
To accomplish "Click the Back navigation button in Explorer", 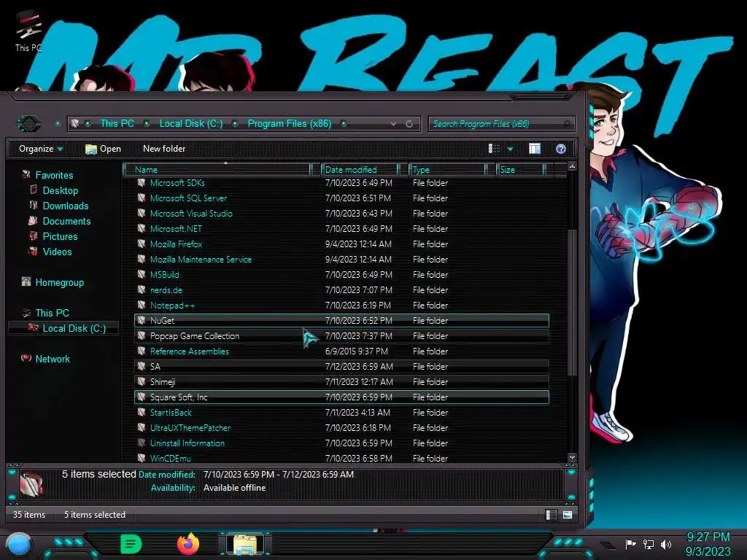I will pyautogui.click(x=29, y=124).
